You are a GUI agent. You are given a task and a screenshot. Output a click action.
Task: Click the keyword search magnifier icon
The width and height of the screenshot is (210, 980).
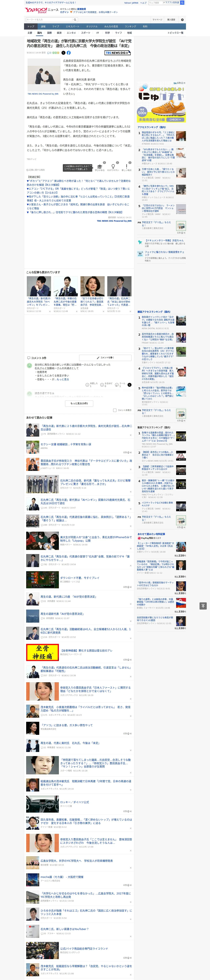tap(75, 20)
